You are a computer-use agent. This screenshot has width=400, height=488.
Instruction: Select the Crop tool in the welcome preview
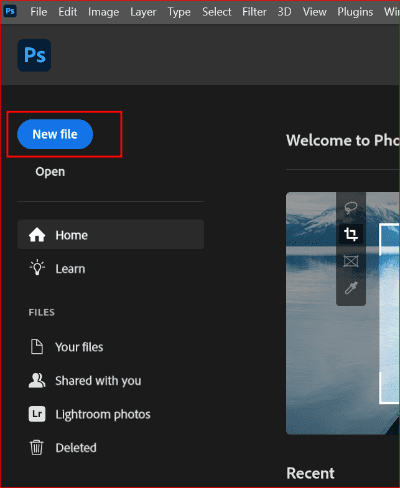pos(351,234)
